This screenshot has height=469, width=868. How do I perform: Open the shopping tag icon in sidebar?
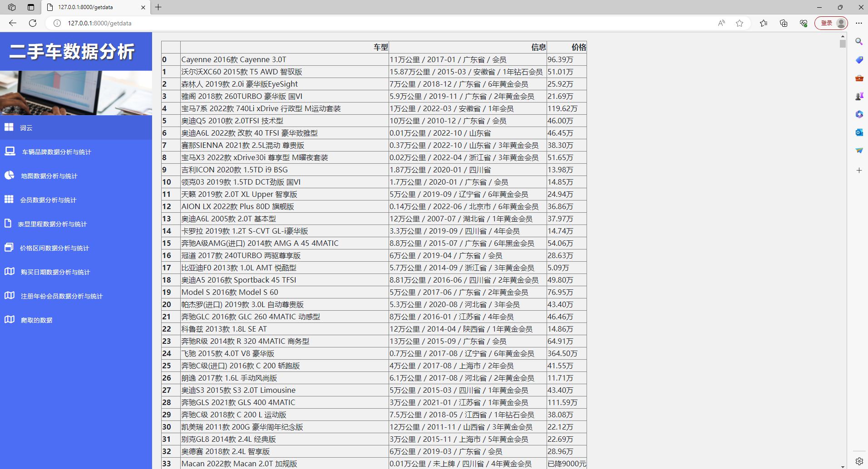pos(859,60)
